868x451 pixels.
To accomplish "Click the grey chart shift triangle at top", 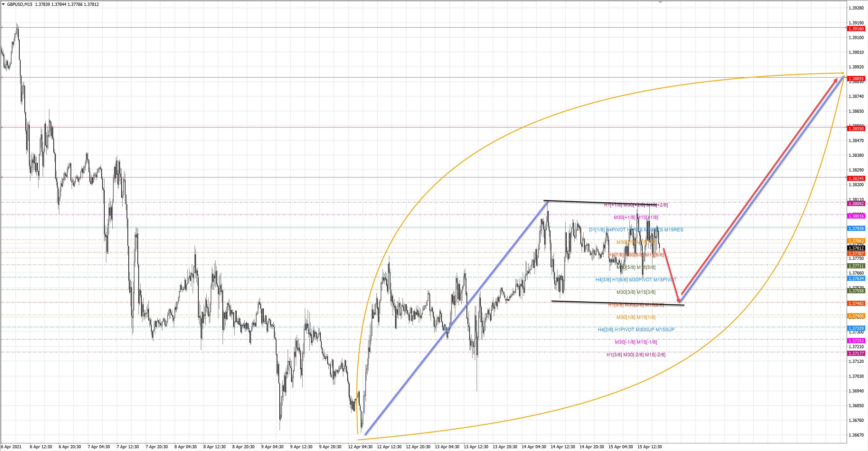I will (660, 2).
